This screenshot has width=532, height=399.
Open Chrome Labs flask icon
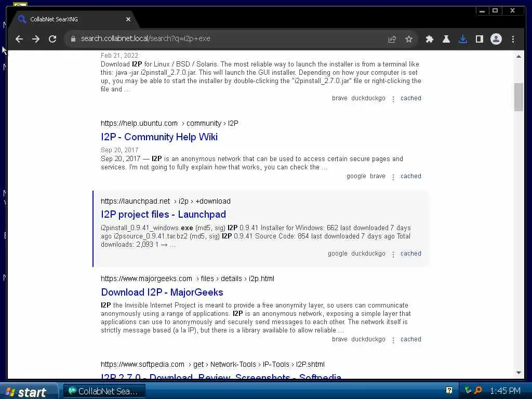446,39
